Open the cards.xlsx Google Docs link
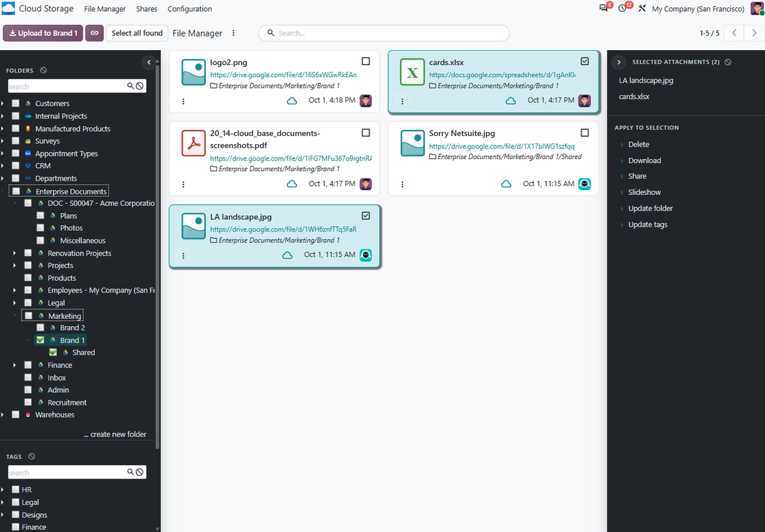Screen dimensions: 765x532 pos(502,74)
